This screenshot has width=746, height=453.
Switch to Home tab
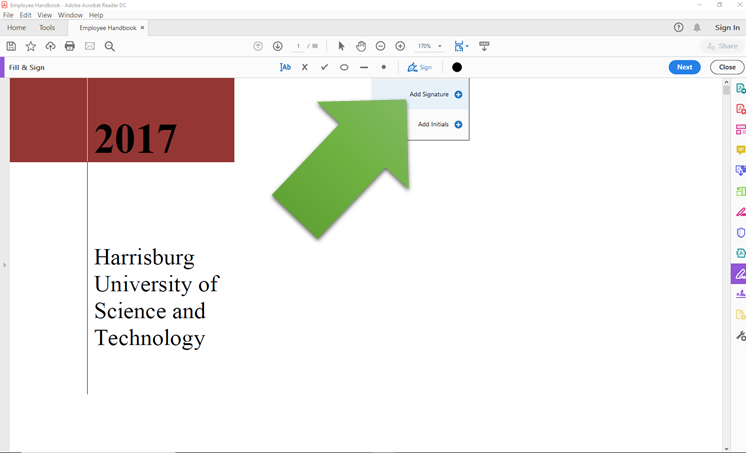17,28
